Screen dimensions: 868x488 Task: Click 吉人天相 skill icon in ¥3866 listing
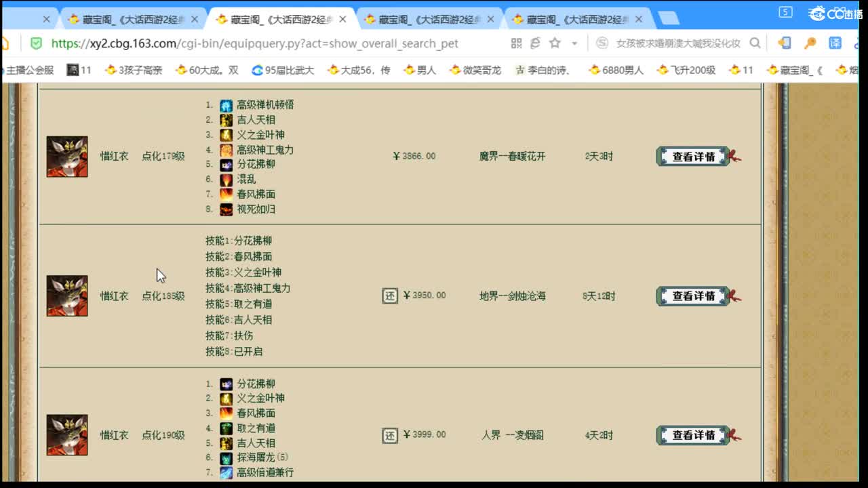(226, 120)
